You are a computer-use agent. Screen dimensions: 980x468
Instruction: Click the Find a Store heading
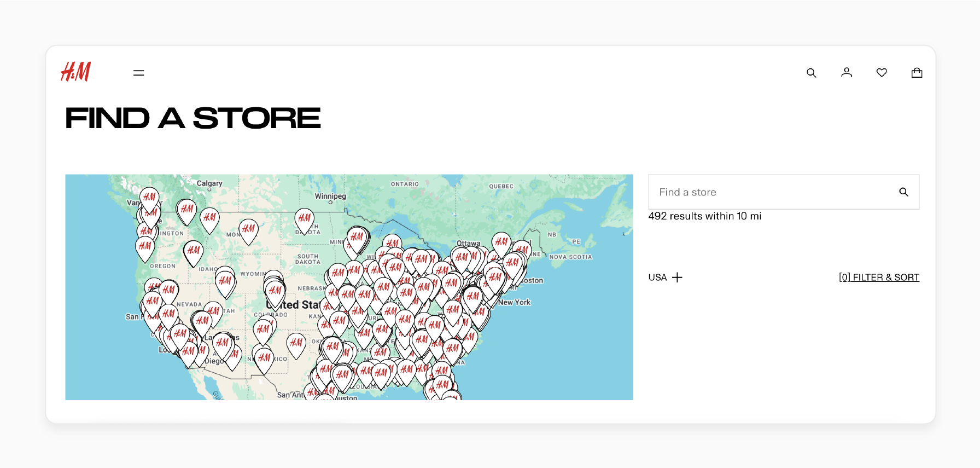coord(193,118)
